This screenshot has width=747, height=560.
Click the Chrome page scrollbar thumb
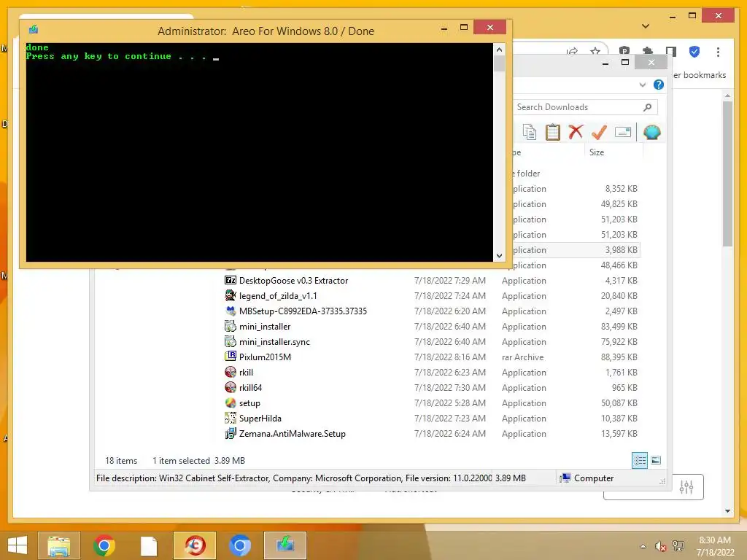point(727,174)
